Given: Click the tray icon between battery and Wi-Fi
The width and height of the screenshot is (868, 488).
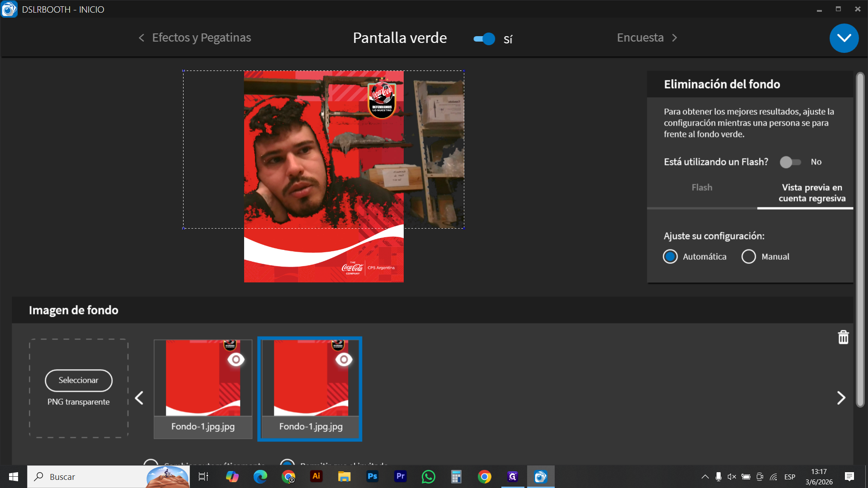Looking at the screenshot, I should (x=760, y=477).
